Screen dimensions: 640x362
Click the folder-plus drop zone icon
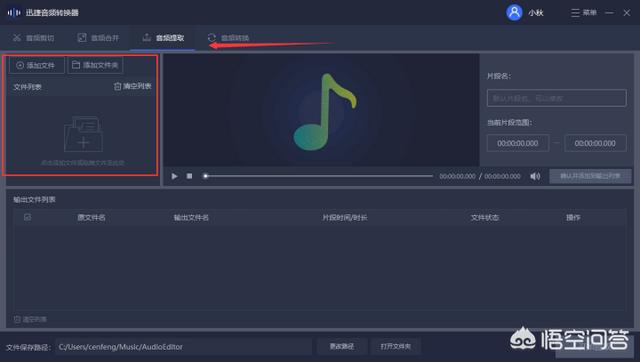pos(83,134)
